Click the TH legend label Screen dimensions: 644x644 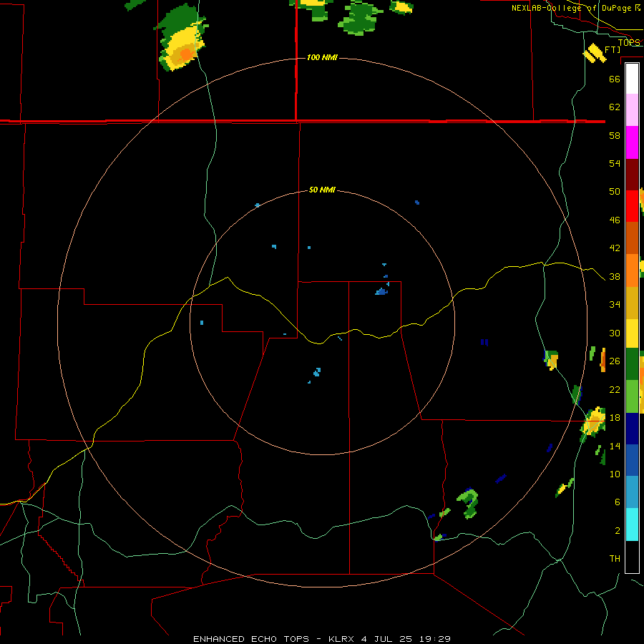pyautogui.click(x=615, y=558)
